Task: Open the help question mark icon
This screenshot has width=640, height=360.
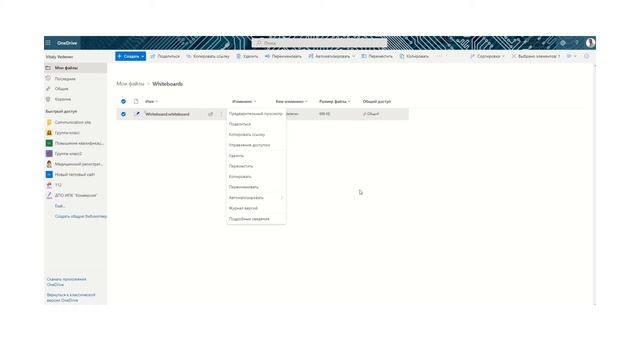Action: point(577,43)
